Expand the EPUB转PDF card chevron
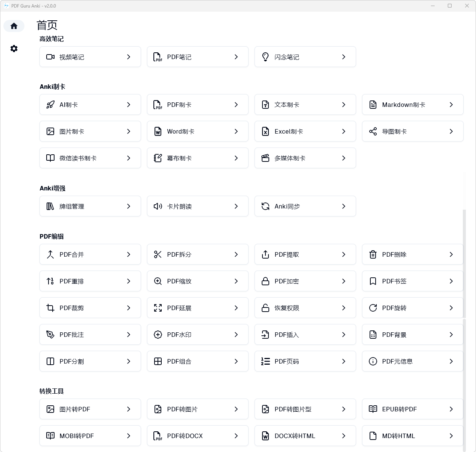 [x=451, y=409]
